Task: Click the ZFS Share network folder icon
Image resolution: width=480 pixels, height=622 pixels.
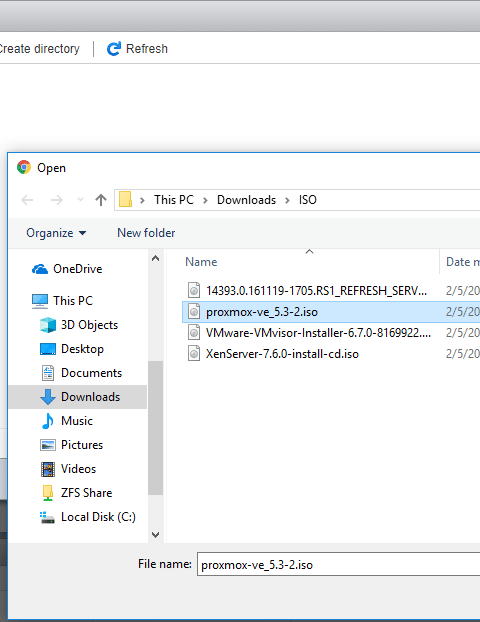Action: (x=48, y=493)
